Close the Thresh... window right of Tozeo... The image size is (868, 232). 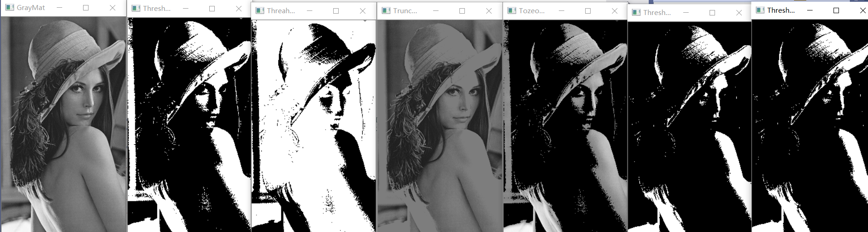[x=739, y=12]
